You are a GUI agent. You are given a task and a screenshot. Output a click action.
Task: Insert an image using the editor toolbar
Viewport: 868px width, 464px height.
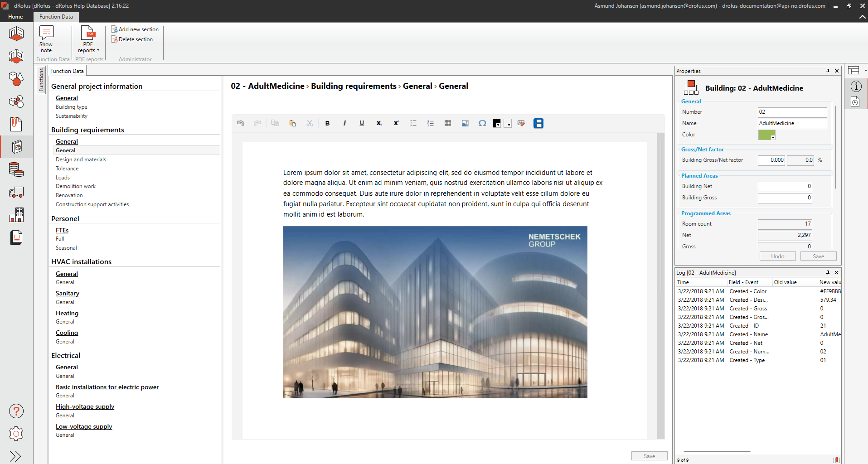click(x=465, y=123)
